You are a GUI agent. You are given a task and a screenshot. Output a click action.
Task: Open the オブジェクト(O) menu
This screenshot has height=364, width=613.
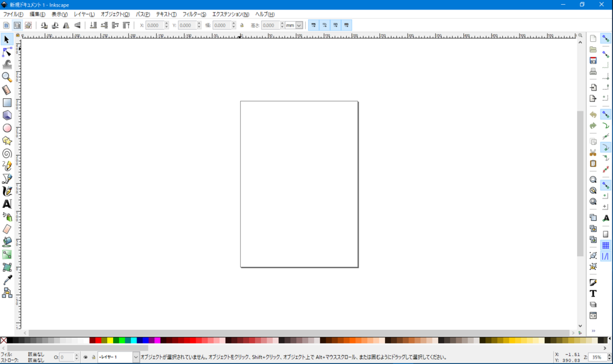(115, 14)
